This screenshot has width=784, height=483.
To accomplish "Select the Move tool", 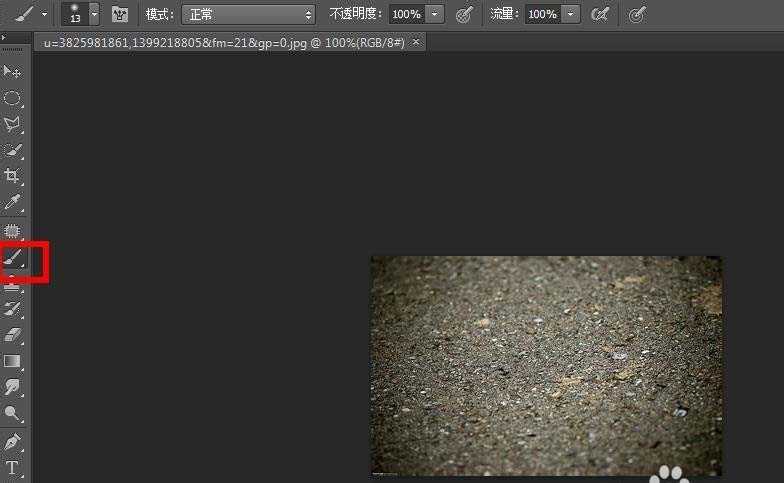I will (x=12, y=72).
